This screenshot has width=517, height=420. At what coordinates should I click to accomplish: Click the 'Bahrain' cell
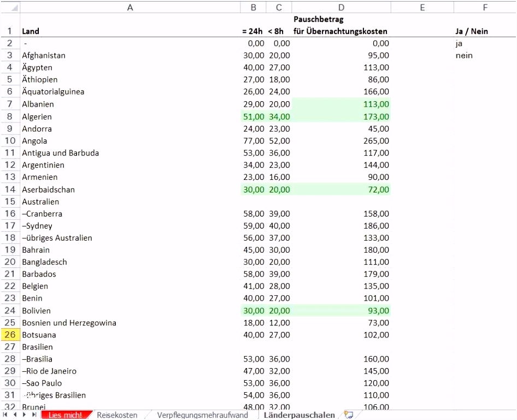tap(130, 250)
